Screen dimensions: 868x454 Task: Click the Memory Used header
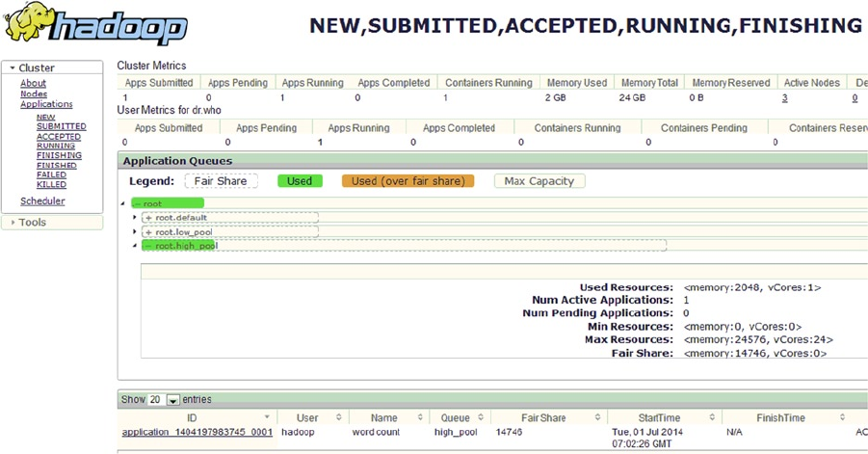coord(577,83)
